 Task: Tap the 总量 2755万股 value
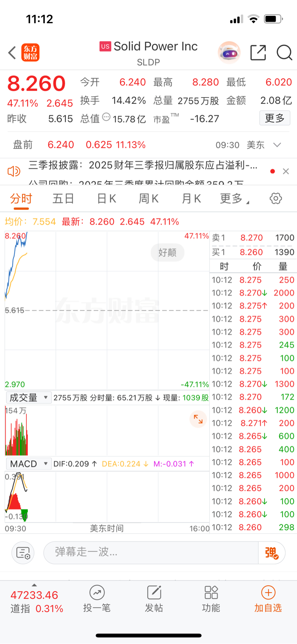198,101
